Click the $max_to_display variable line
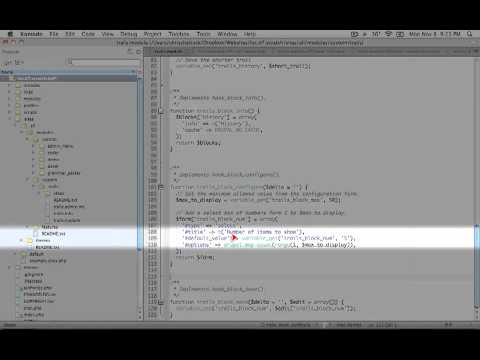The height and width of the screenshot is (360, 480). click(259, 200)
